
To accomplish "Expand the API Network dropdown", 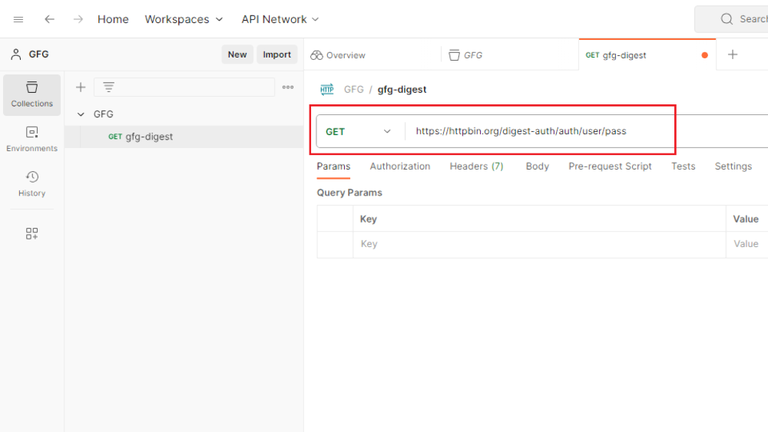I will (x=280, y=19).
